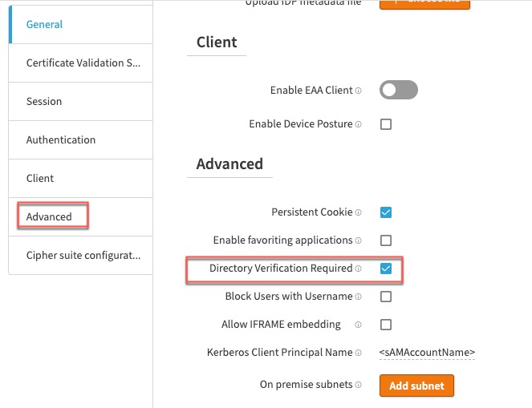
Task: Click info icon beside Persistent Cookie
Action: [x=358, y=213]
